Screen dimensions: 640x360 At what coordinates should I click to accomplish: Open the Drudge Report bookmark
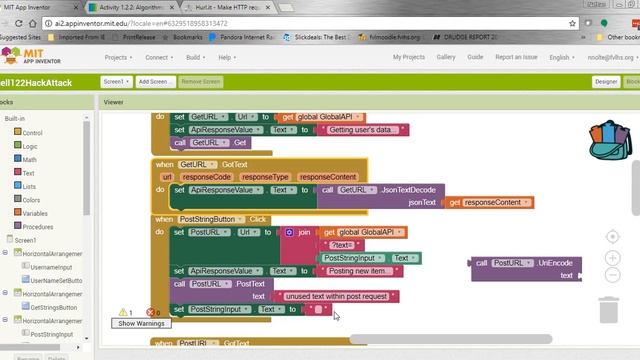(x=465, y=37)
